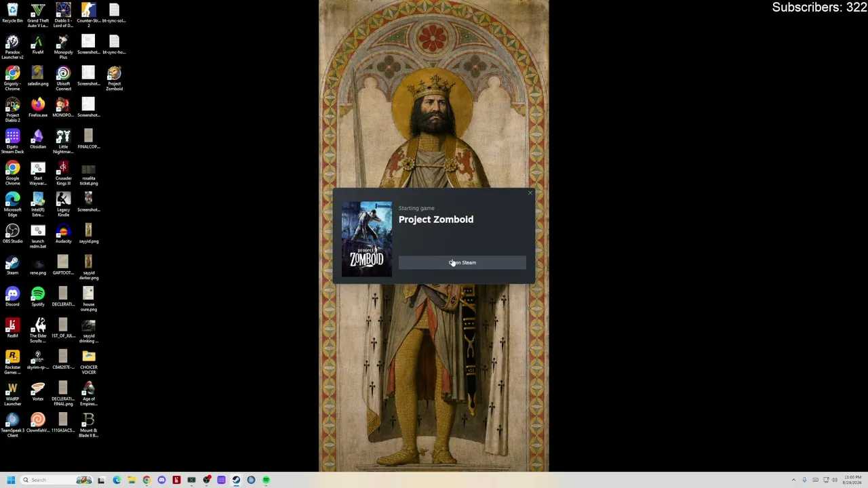This screenshot has width=868, height=488.
Task: Select the RedM desktop shortcut
Action: [x=12, y=329]
